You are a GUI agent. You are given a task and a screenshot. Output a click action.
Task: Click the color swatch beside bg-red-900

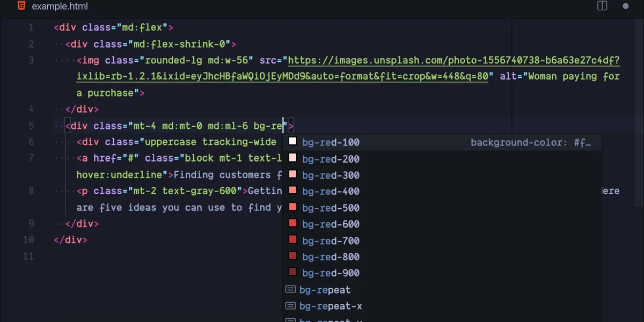292,273
